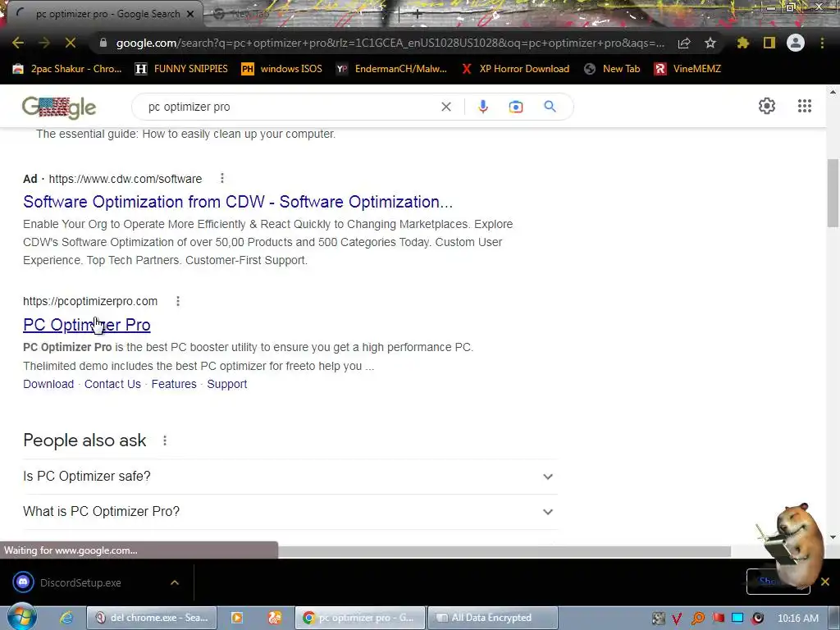Expand the Is PC Optimizer safe? question
The image size is (840, 630).
[x=290, y=477]
